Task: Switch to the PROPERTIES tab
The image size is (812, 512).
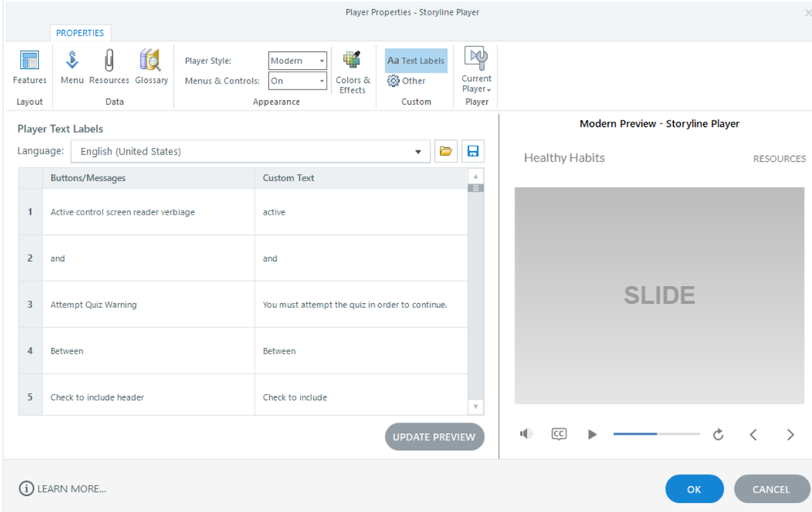Action: tap(80, 33)
